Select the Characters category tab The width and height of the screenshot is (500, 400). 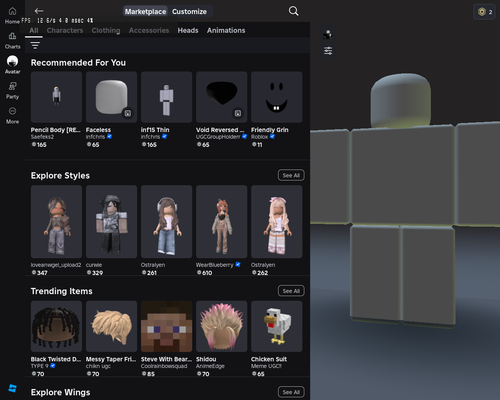click(65, 30)
